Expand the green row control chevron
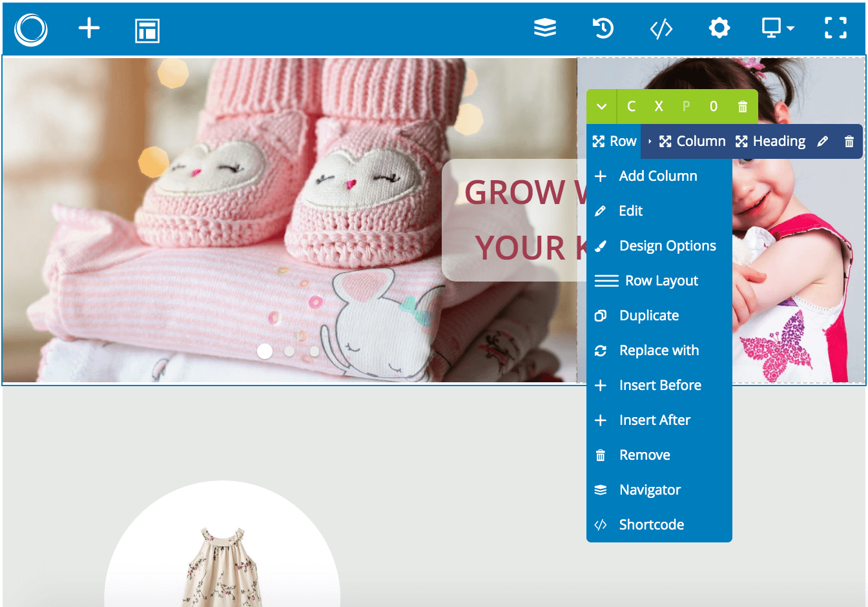Image resolution: width=868 pixels, height=607 pixels. (x=601, y=107)
